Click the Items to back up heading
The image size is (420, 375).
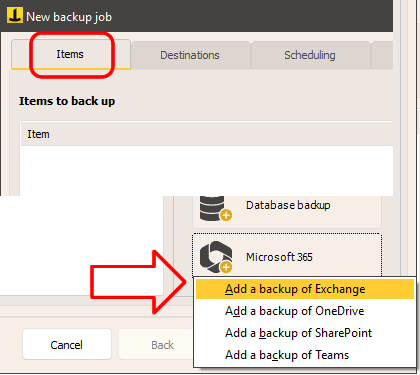tap(67, 101)
